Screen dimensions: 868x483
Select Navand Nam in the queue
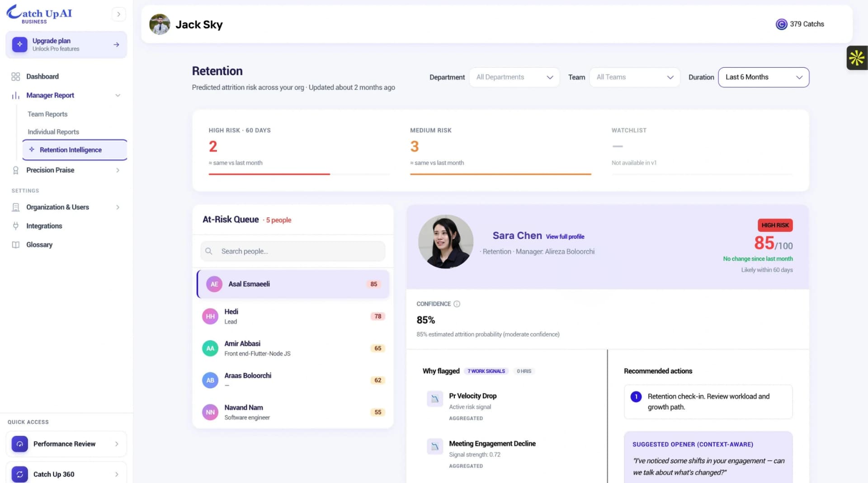[x=293, y=413]
